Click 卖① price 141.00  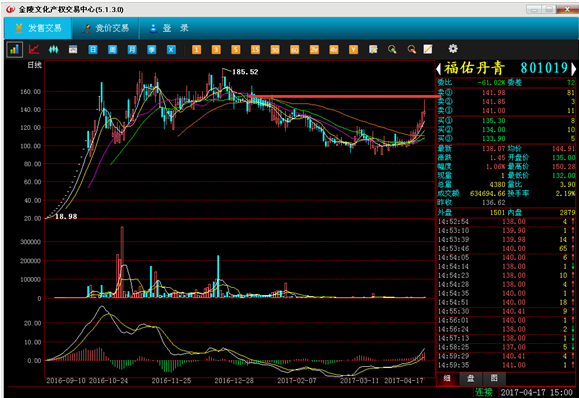(494, 110)
